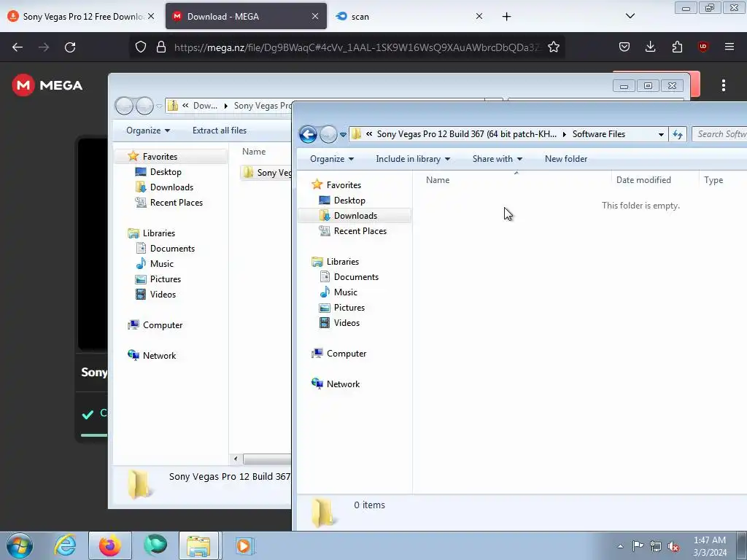Screen dimensions: 747x560
Task: Click the MEGA logo
Action: point(47,85)
